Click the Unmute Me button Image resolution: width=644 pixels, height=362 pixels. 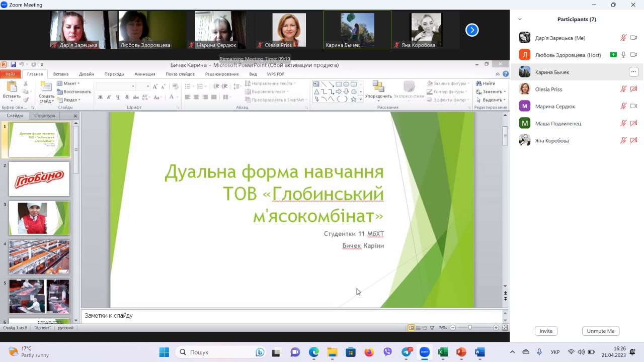tap(600, 331)
